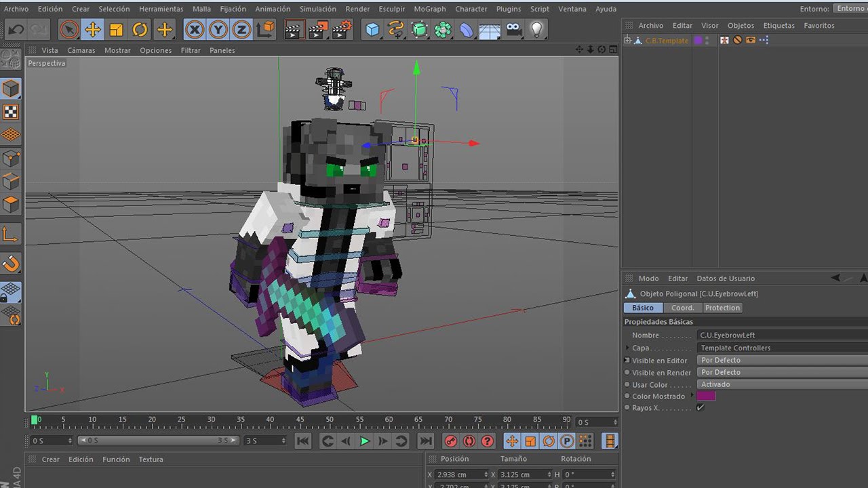Enable the axis mode L-shaped icon
Screen dimensions: 868x488
(11, 235)
